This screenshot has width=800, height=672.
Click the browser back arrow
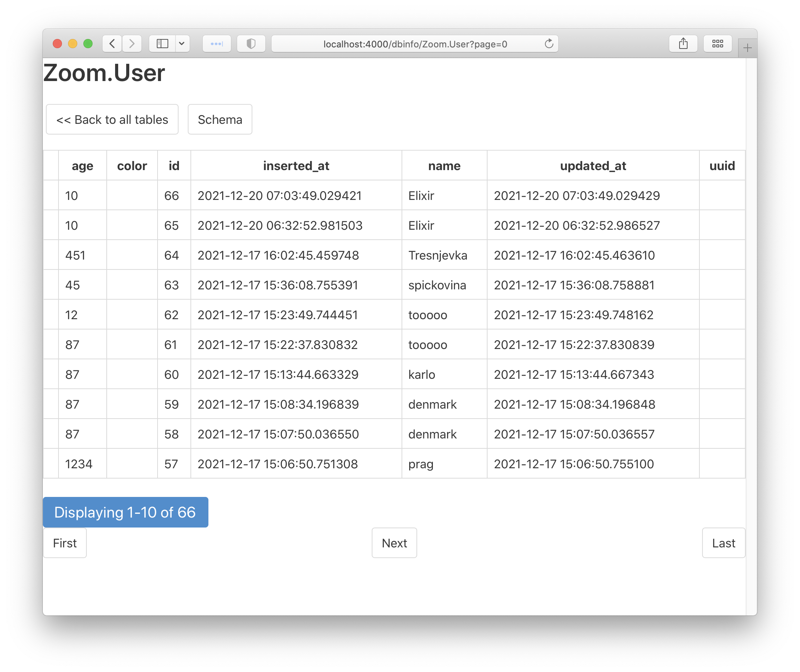point(112,44)
